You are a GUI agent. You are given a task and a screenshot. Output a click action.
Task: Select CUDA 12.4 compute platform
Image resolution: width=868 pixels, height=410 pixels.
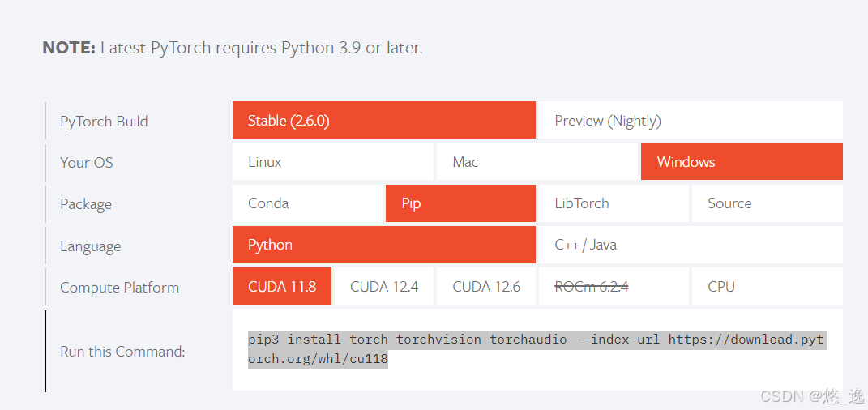[383, 286]
